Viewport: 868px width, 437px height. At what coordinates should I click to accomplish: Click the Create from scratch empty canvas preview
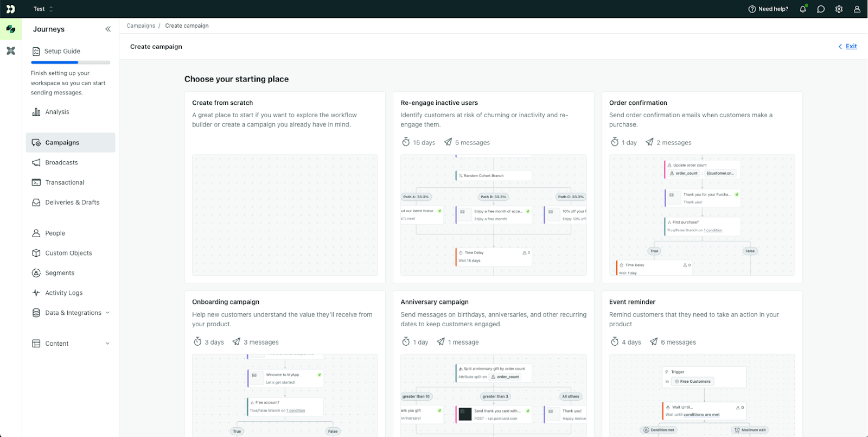pos(285,215)
